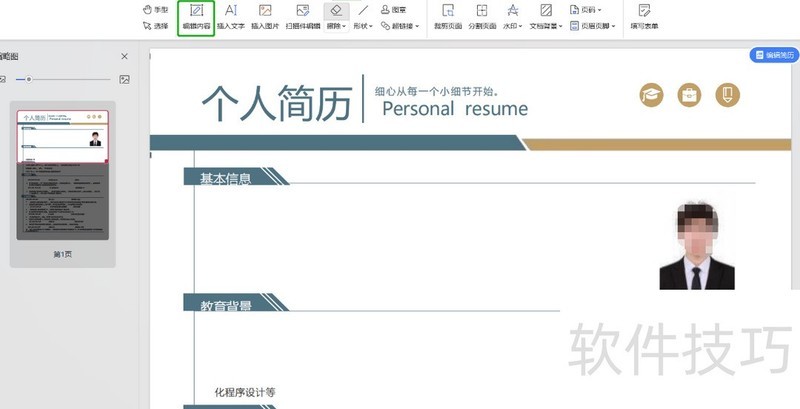Click the 第1页 page label
The width and height of the screenshot is (800, 409).
[x=63, y=254]
